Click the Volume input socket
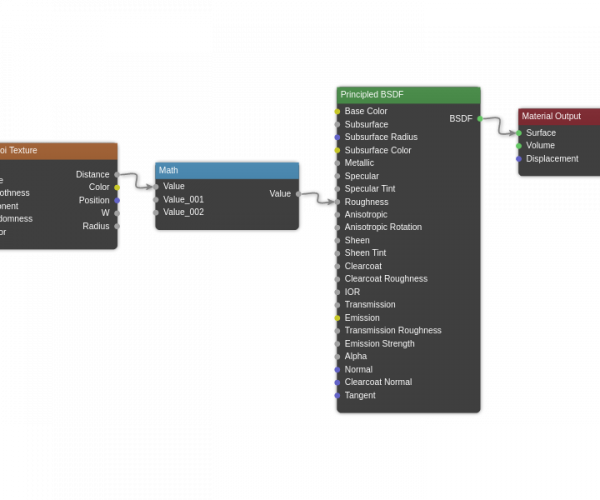Screen dimensions: 600x500 (519, 146)
